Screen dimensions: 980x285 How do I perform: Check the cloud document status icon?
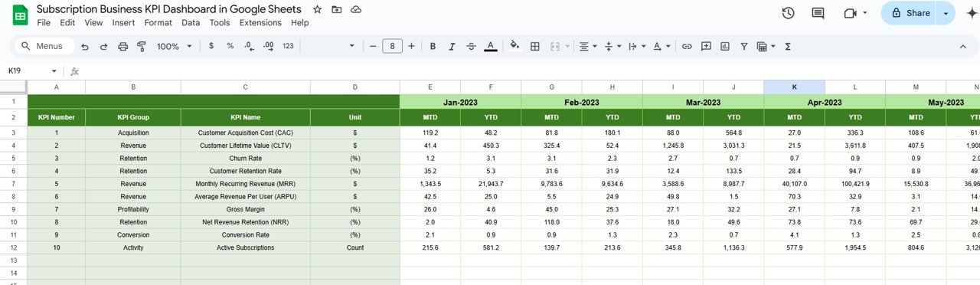(x=356, y=9)
